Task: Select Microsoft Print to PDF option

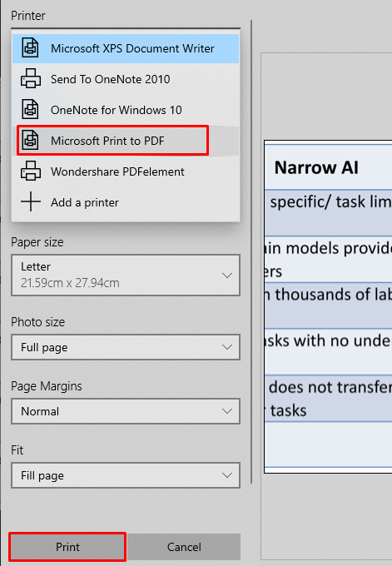Action: pyautogui.click(x=126, y=141)
